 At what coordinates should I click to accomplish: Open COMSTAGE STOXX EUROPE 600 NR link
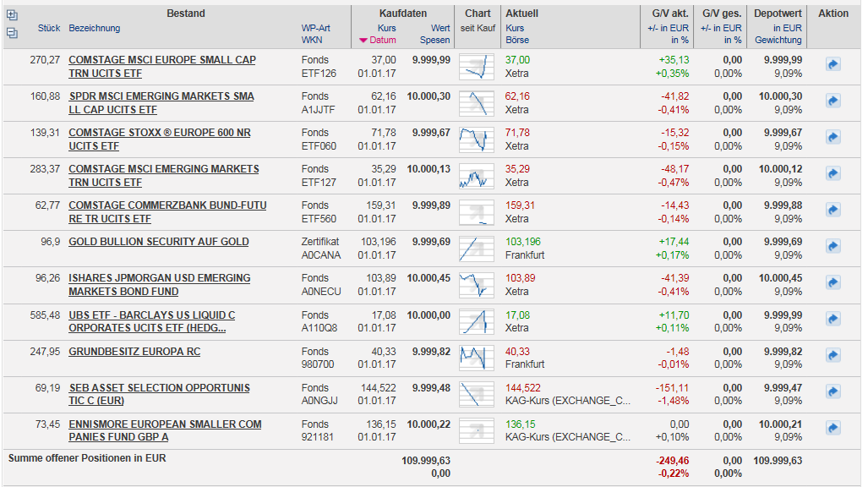pos(160,139)
